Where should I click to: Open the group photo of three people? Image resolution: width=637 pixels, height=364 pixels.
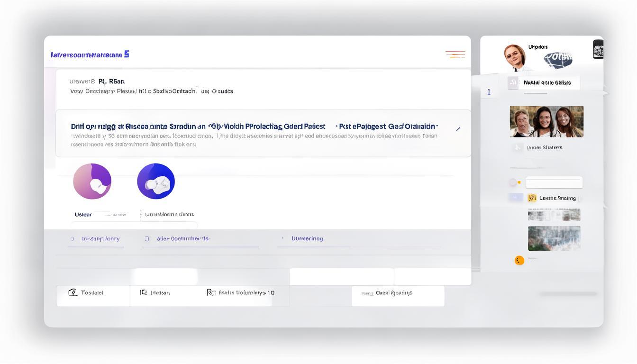coord(546,122)
